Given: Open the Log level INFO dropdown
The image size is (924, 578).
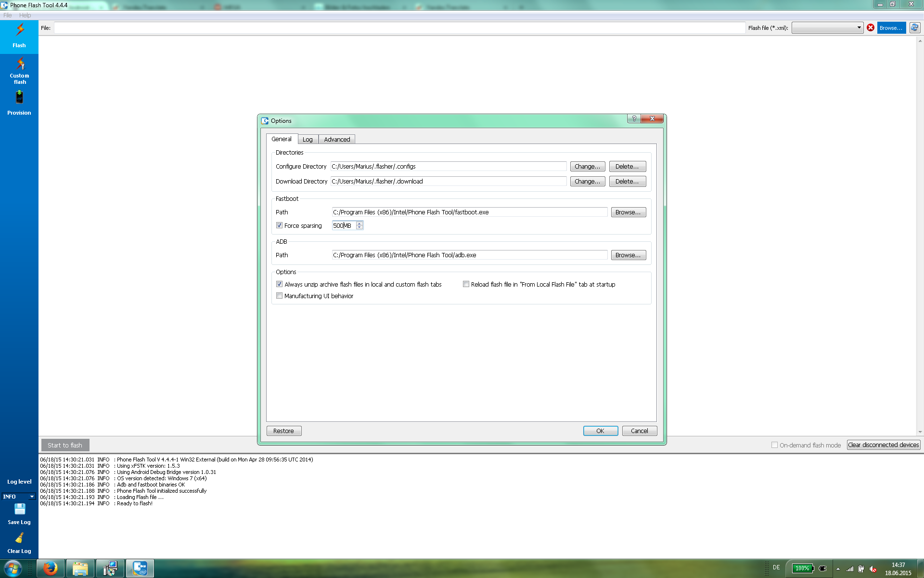Looking at the screenshot, I should click(x=19, y=497).
